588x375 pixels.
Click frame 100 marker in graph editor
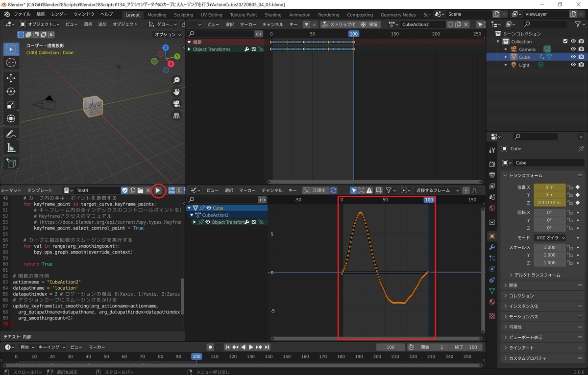429,200
